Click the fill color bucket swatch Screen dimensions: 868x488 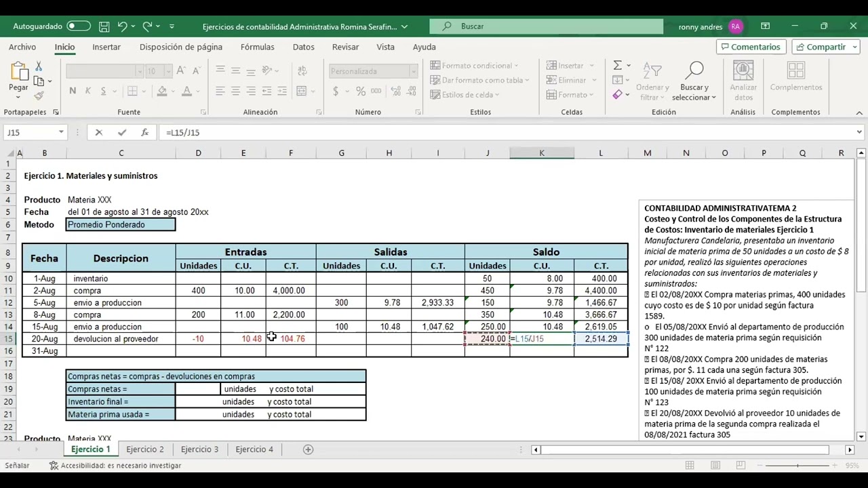point(162,91)
